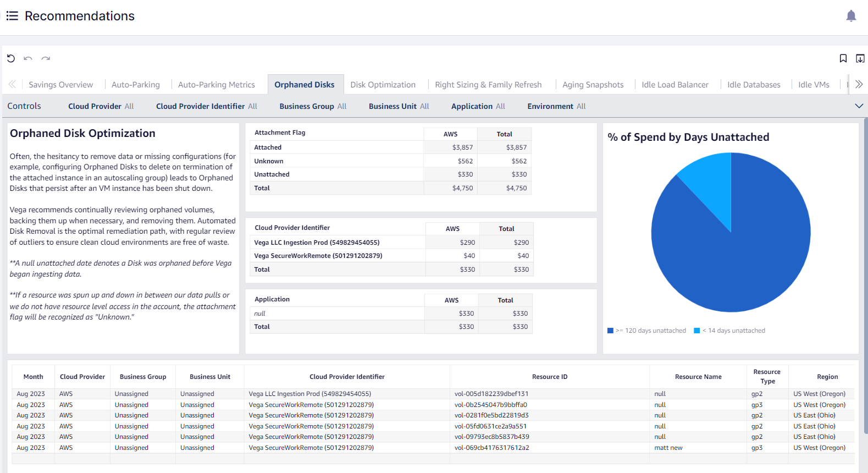Open the Idle VMs tab
This screenshot has width=868, height=473.
pyautogui.click(x=814, y=85)
